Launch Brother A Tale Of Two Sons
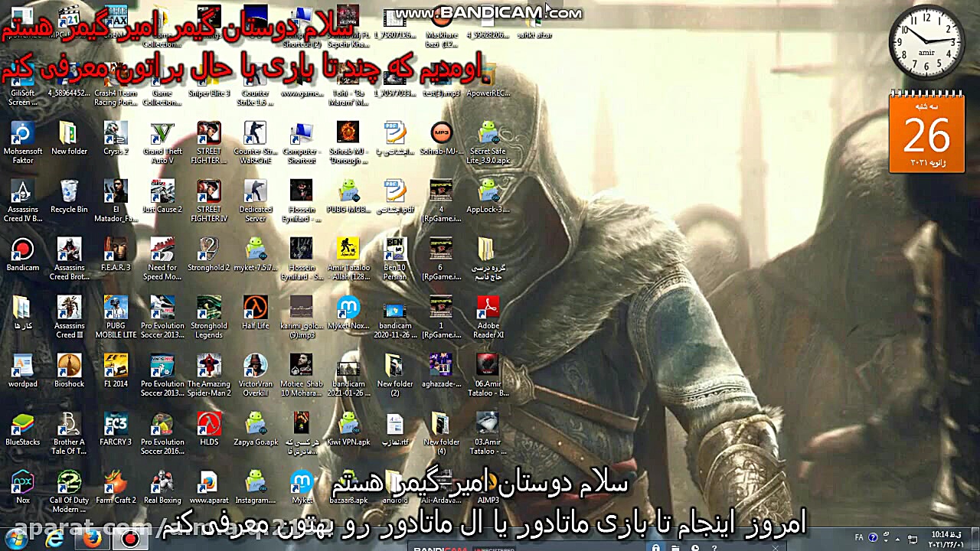This screenshot has width=980, height=551. click(69, 433)
